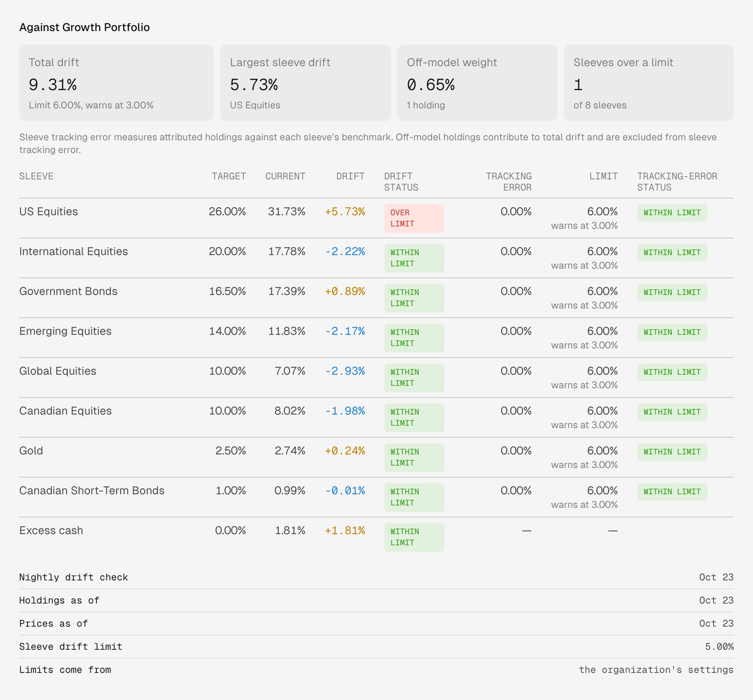This screenshot has width=753, height=700.
Task: Click the TARGET column header
Action: click(229, 176)
